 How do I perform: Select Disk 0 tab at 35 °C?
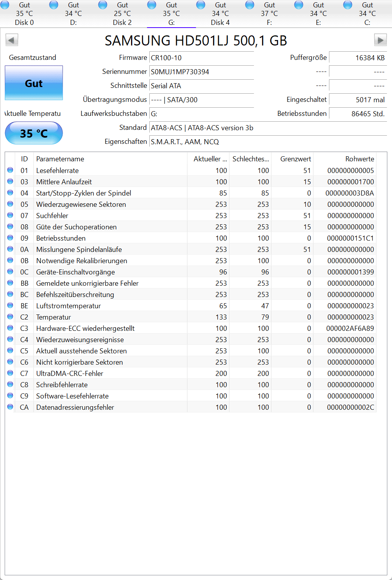coord(24,14)
